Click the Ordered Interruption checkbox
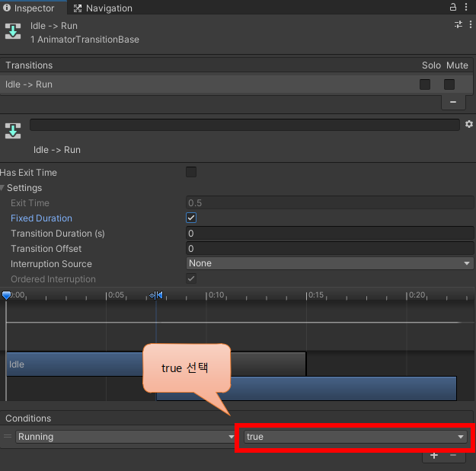 pyautogui.click(x=191, y=278)
